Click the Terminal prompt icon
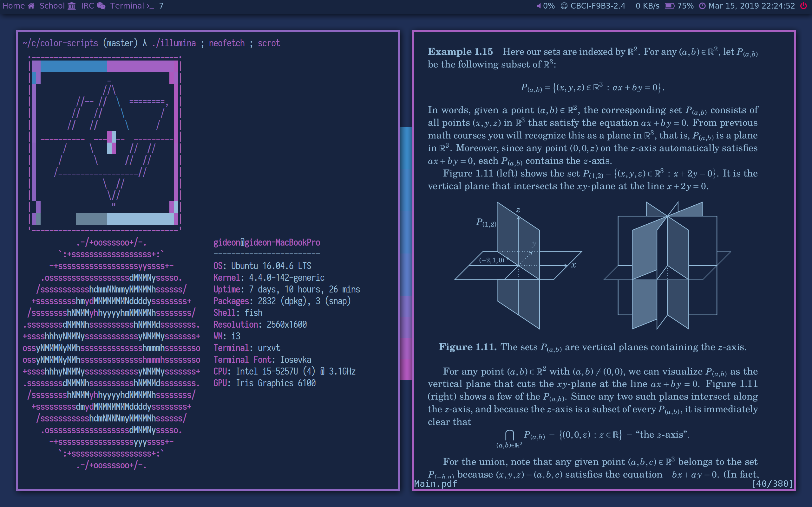Viewport: 812px width, 507px height. point(150,6)
